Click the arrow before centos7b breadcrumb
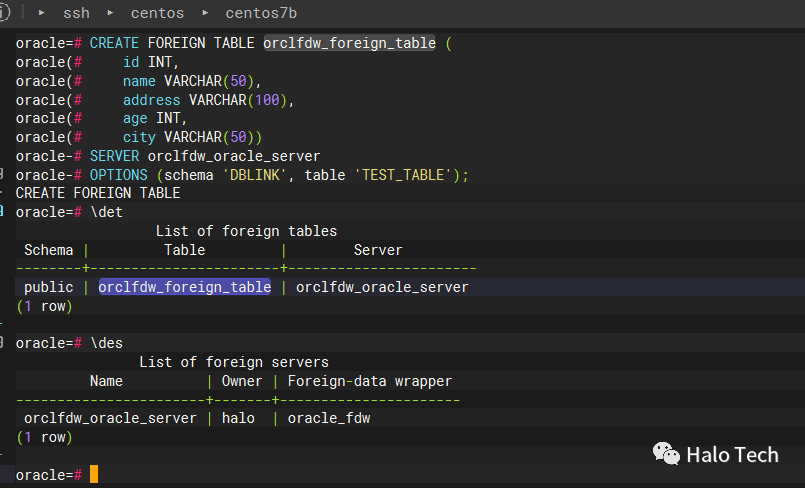 click(205, 13)
